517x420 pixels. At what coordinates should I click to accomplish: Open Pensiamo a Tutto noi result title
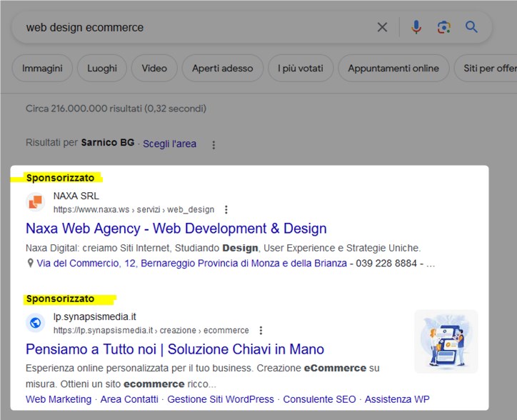175,349
